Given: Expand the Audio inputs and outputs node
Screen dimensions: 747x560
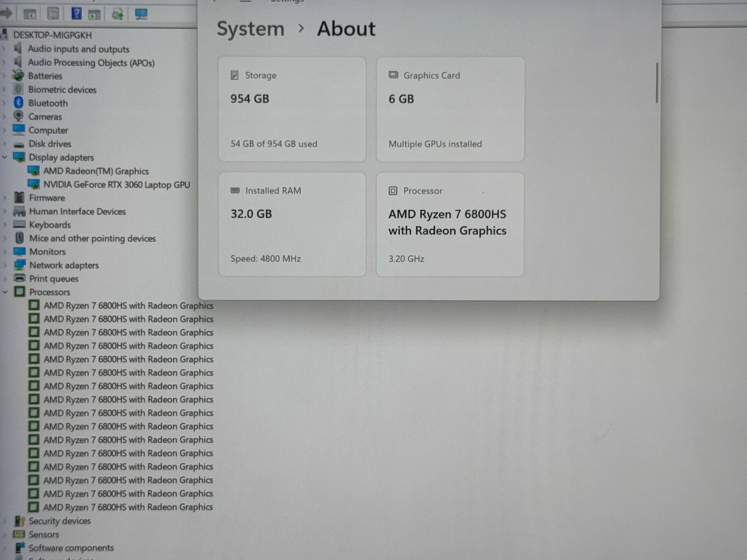Looking at the screenshot, I should (4, 49).
